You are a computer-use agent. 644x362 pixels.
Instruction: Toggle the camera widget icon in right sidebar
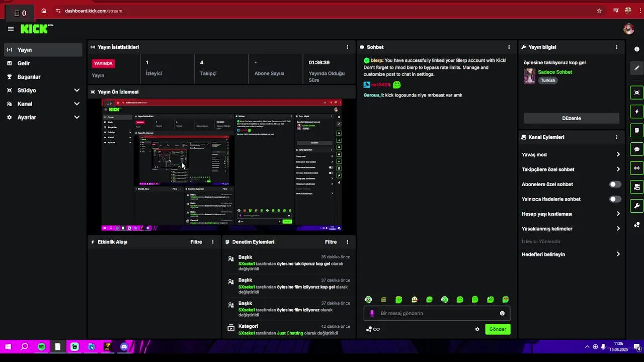(637, 187)
